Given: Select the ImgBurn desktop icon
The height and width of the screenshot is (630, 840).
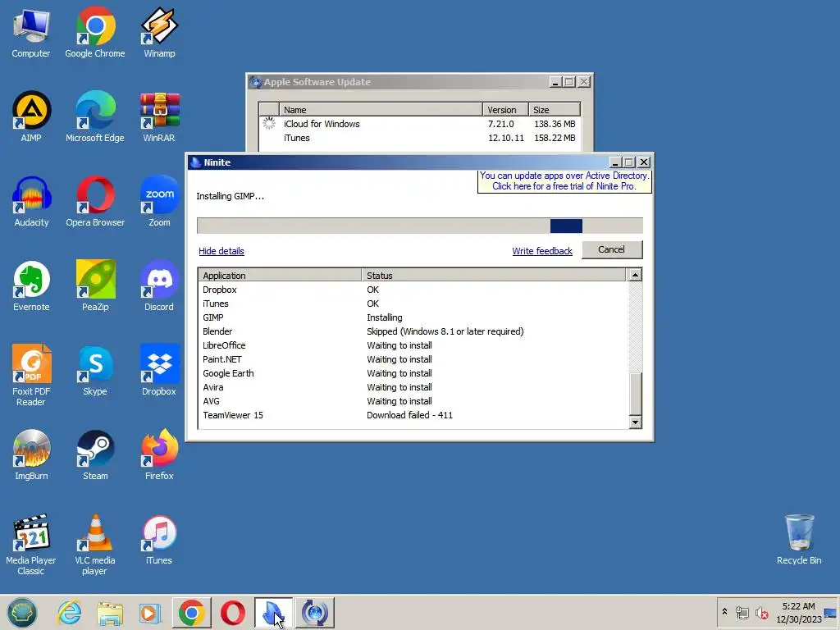Looking at the screenshot, I should [31, 454].
